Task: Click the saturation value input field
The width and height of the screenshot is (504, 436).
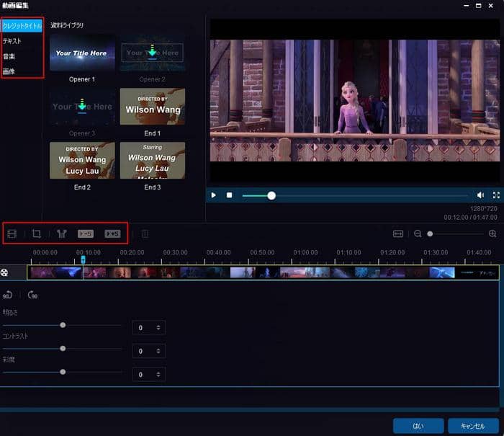Action: tap(149, 375)
